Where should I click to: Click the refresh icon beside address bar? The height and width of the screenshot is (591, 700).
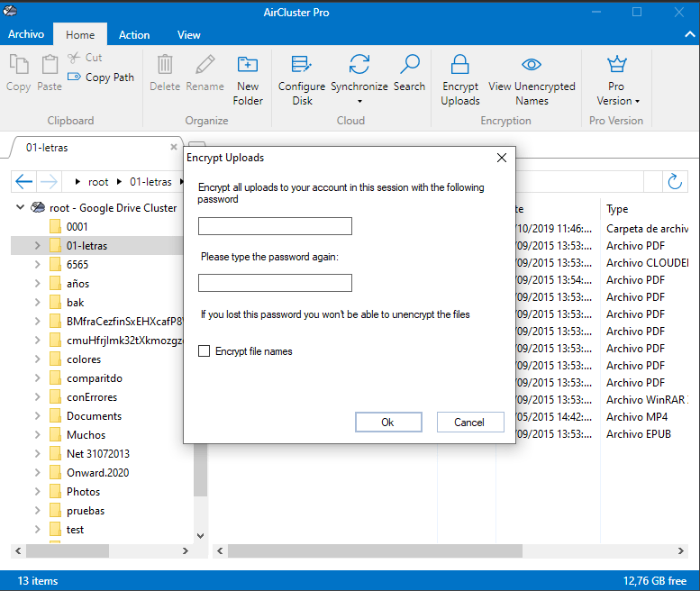pyautogui.click(x=674, y=182)
